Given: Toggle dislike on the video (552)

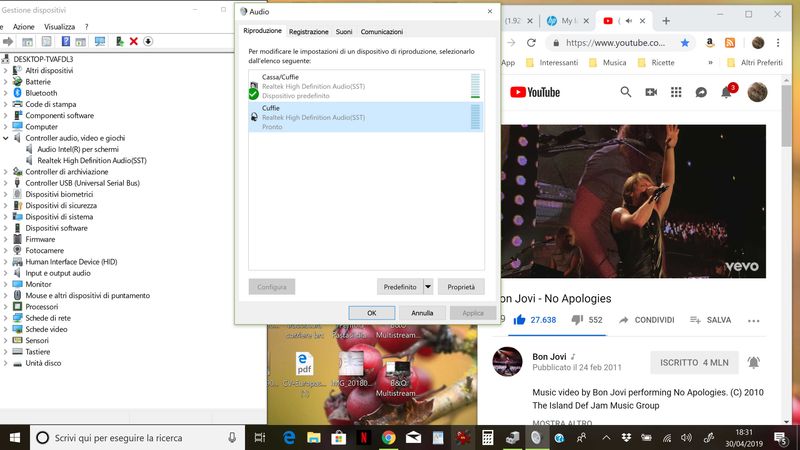Looking at the screenshot, I should [587, 320].
